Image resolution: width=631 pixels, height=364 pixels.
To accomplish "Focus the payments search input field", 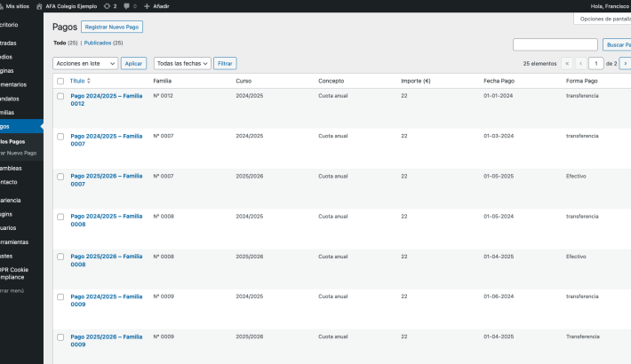I will point(555,44).
